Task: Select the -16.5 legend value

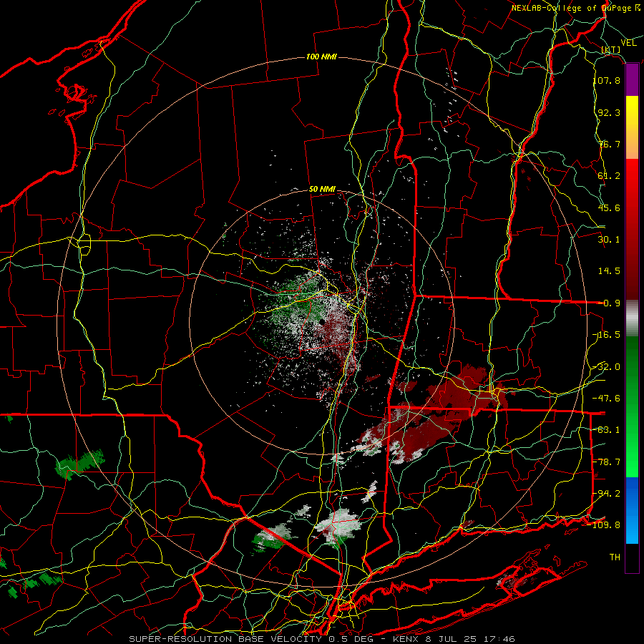Action: pyautogui.click(x=607, y=335)
